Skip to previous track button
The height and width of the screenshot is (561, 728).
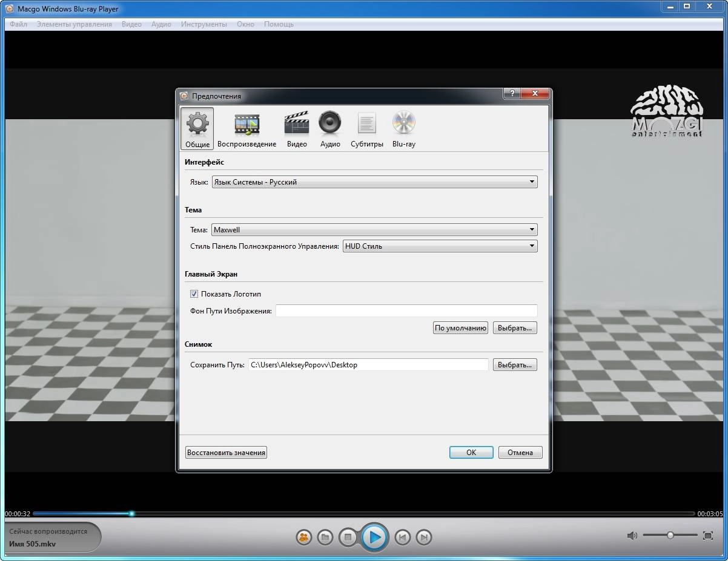coord(402,537)
